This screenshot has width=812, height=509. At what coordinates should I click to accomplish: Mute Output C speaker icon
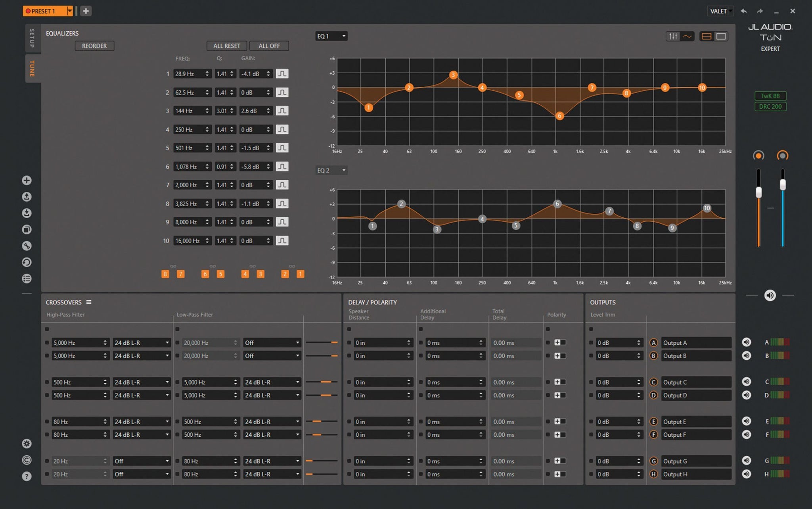tap(746, 382)
